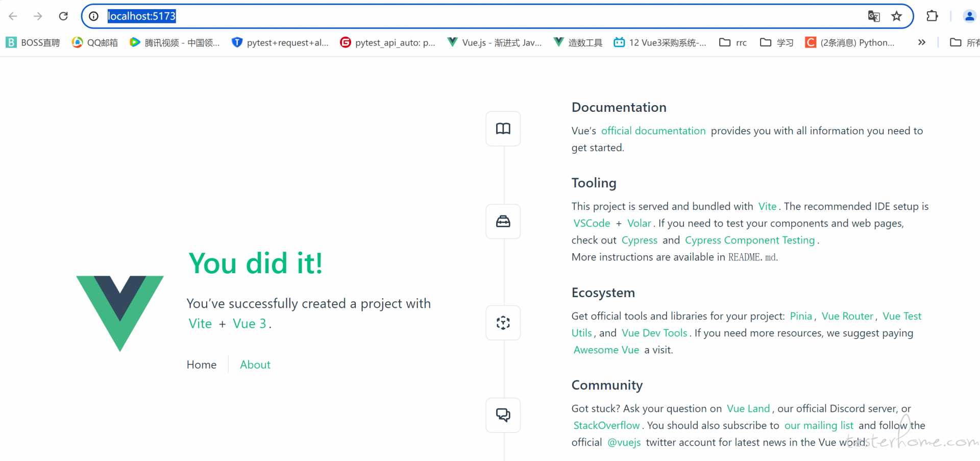Open the @vuejs twitter link
The image size is (980, 461).
click(x=624, y=442)
